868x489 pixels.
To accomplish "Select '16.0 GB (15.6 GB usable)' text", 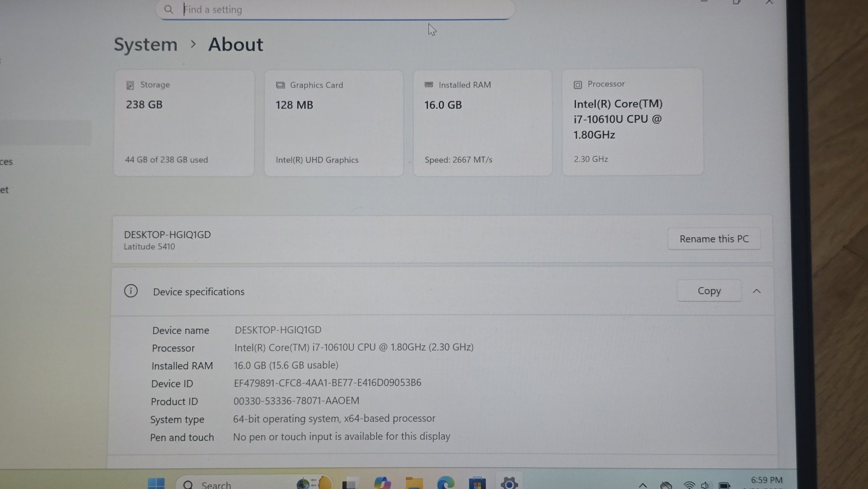I will click(x=286, y=365).
